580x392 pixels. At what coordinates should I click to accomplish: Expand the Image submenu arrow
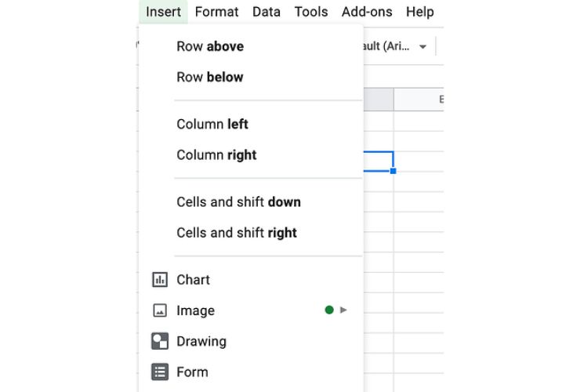tap(343, 310)
